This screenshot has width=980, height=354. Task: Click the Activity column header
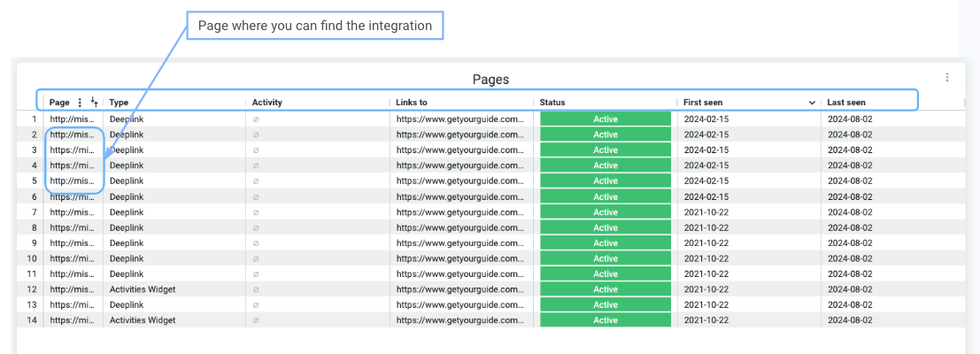[266, 103]
